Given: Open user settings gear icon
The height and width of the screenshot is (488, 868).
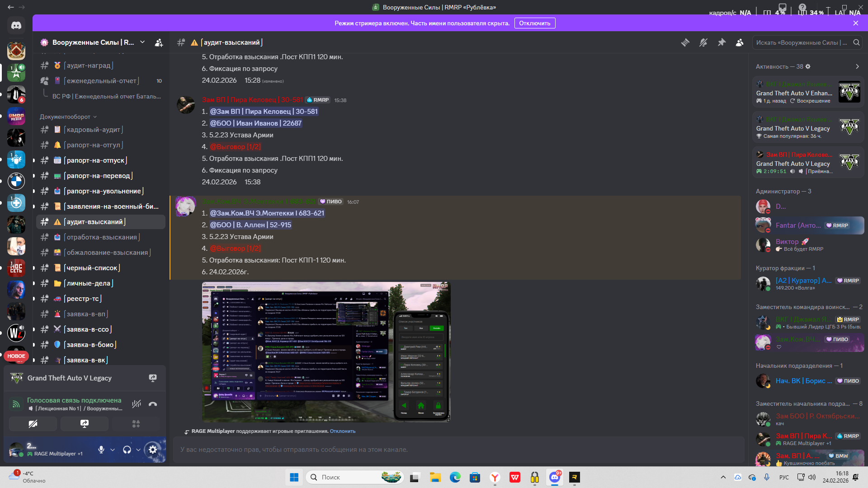Looking at the screenshot, I should [153, 450].
